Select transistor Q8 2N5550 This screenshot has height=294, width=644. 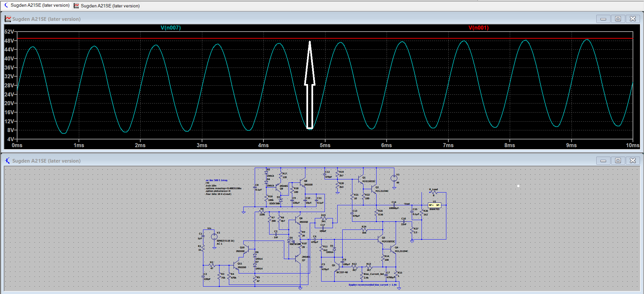point(302,183)
